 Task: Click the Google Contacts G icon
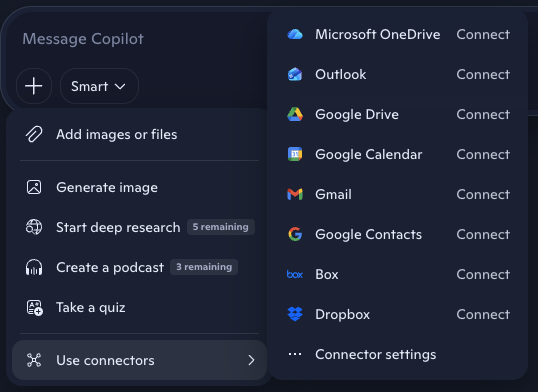295,234
